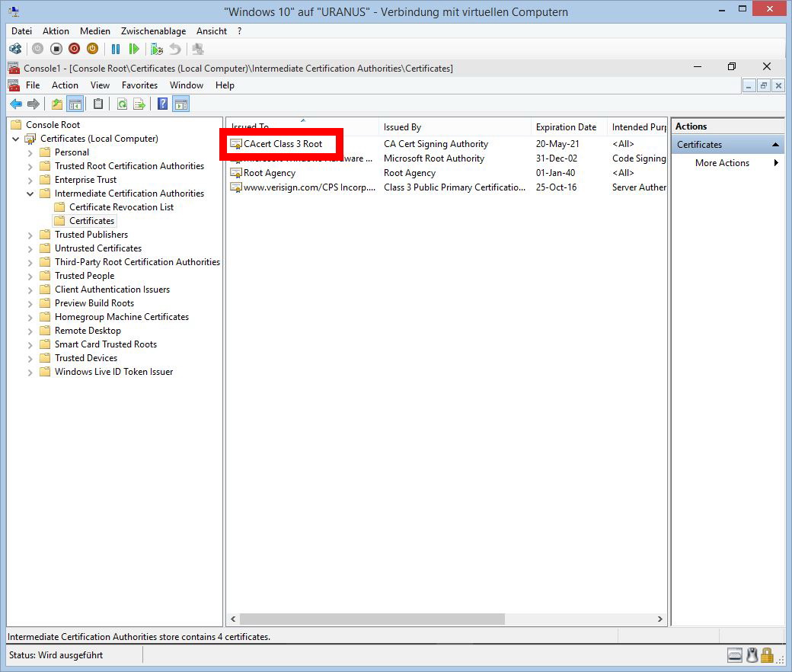
Task: Click the Hyper-V Pause button
Action: 116,49
